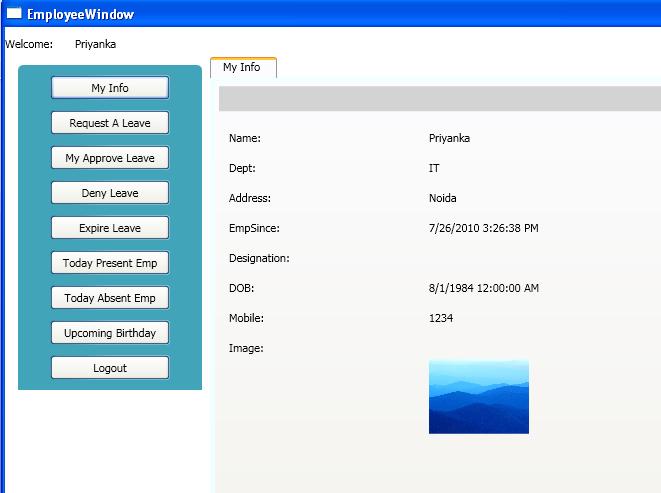The image size is (661, 493).
Task: Open the Upcoming Birthday button
Action: tap(110, 333)
